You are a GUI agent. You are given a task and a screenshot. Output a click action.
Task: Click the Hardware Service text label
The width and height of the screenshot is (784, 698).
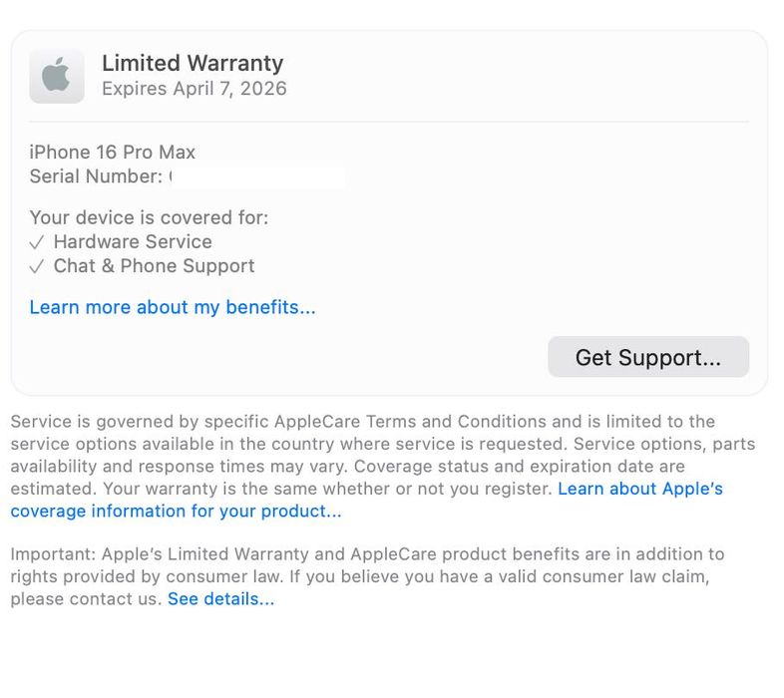133,241
